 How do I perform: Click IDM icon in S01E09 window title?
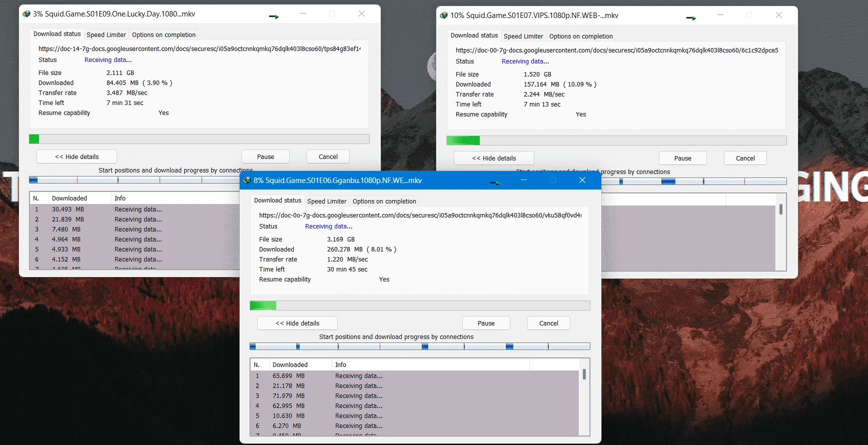tap(27, 14)
